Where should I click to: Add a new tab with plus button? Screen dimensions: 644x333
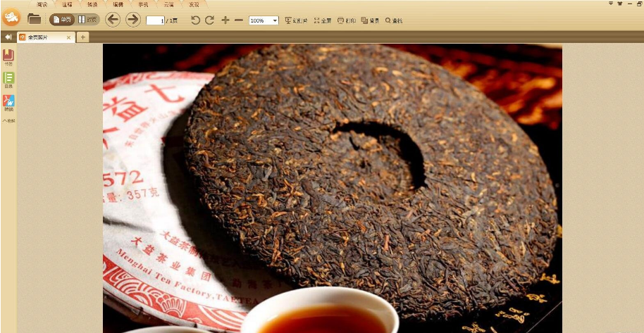pos(82,37)
